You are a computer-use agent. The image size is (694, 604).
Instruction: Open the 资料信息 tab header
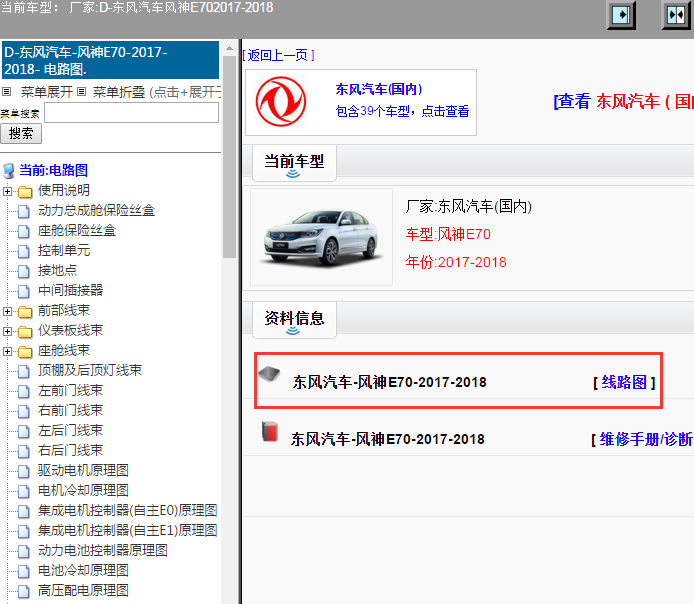pos(294,319)
